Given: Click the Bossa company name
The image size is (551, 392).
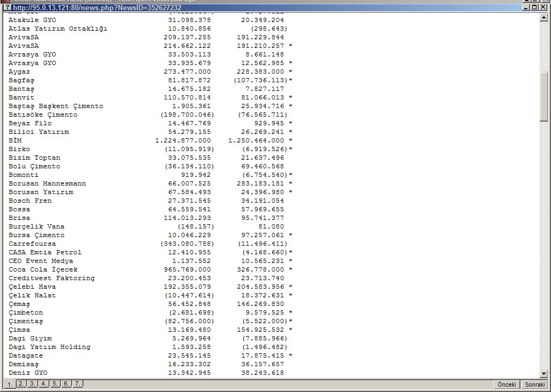Looking at the screenshot, I should click(19, 209).
